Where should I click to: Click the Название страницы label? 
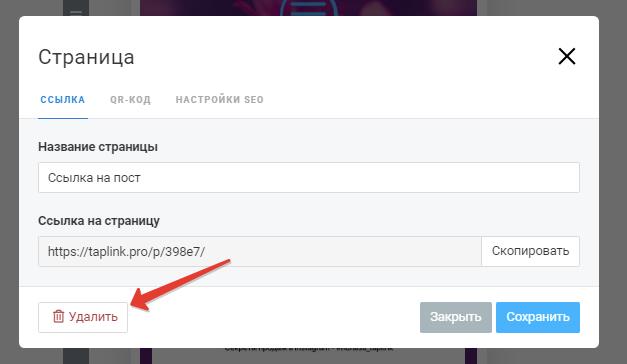tap(98, 147)
